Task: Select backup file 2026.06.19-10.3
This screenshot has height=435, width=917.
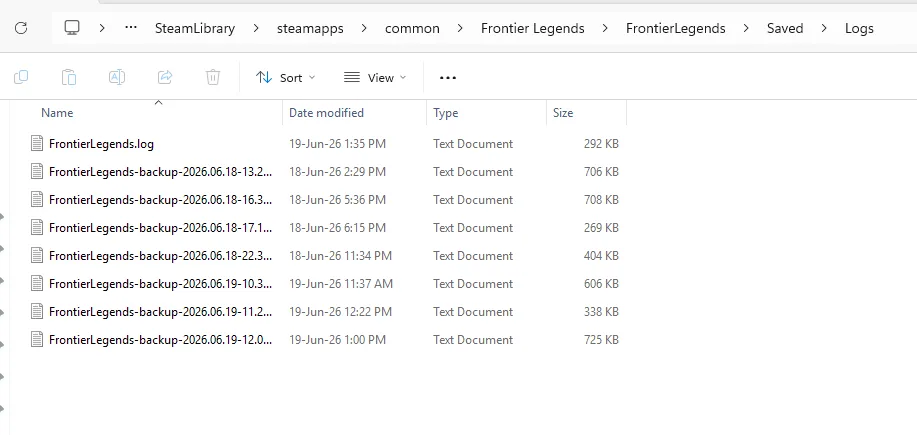Action: click(160, 284)
